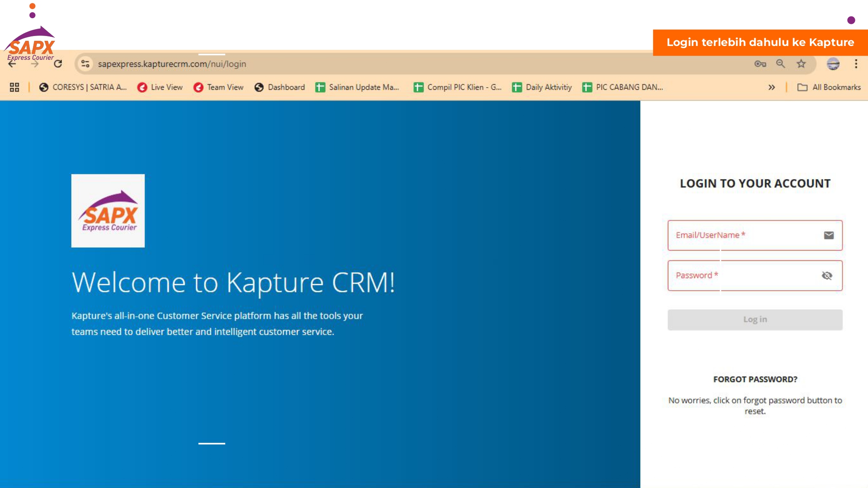
Task: Click the envelope icon in email field
Action: pos(829,235)
